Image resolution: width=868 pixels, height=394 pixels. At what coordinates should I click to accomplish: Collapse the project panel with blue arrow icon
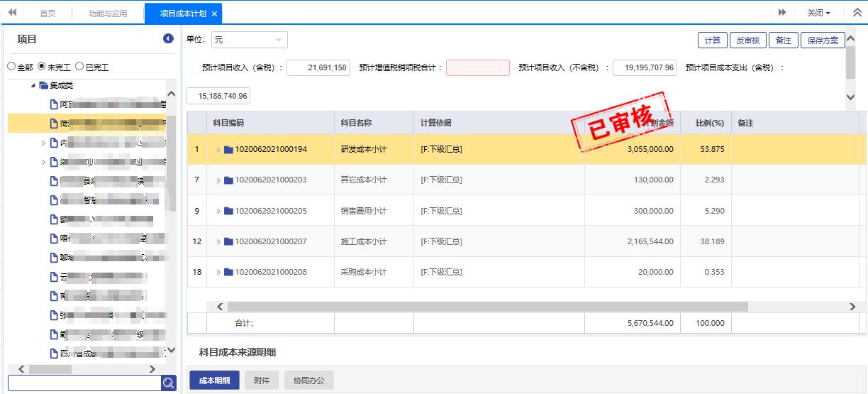coord(168,39)
